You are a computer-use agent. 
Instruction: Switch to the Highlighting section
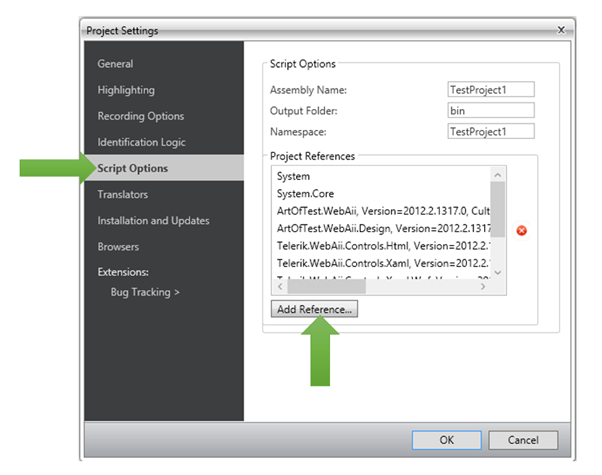click(x=126, y=90)
